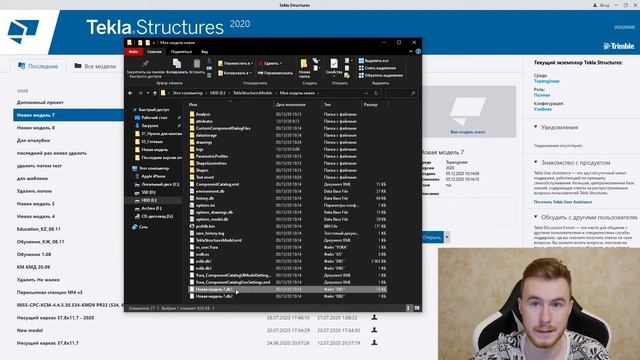Open Delete (Удалить) dropdown arrow

pos(281,63)
